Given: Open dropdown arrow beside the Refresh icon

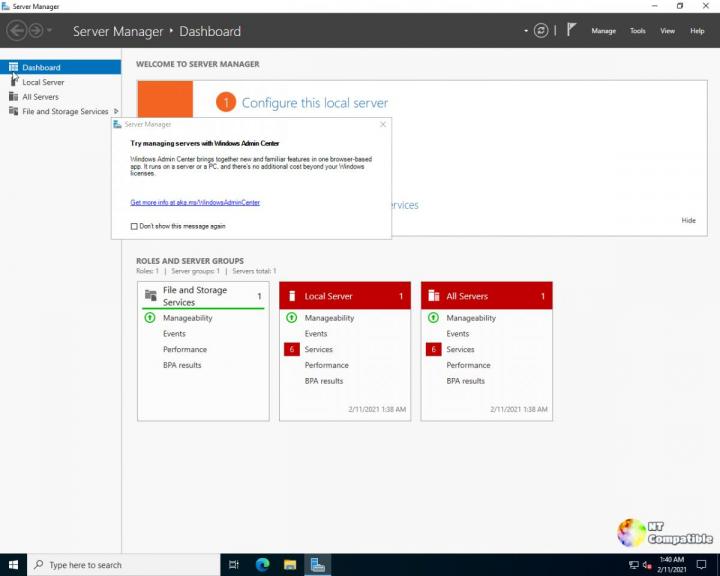Looking at the screenshot, I should pos(526,31).
